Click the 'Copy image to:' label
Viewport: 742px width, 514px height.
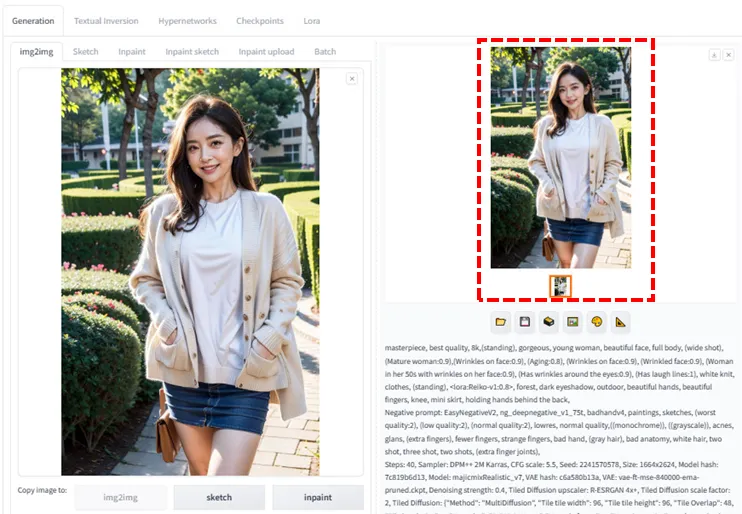click(x=42, y=490)
